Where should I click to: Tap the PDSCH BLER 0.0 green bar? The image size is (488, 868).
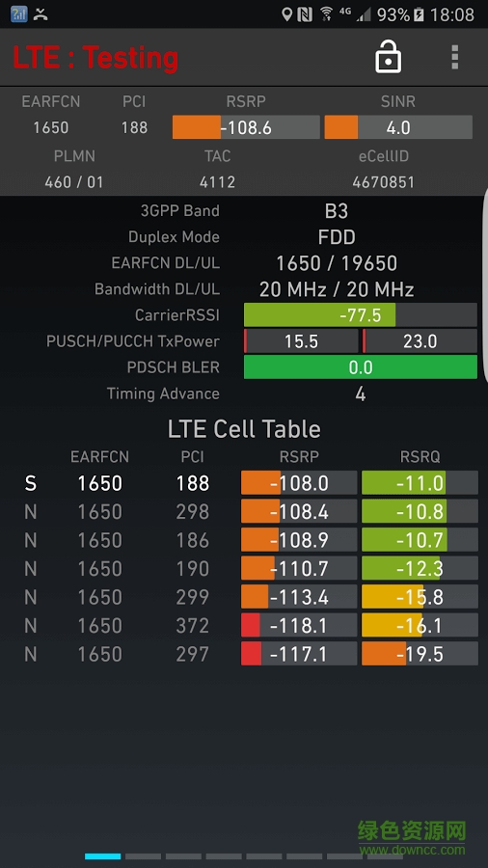360,367
